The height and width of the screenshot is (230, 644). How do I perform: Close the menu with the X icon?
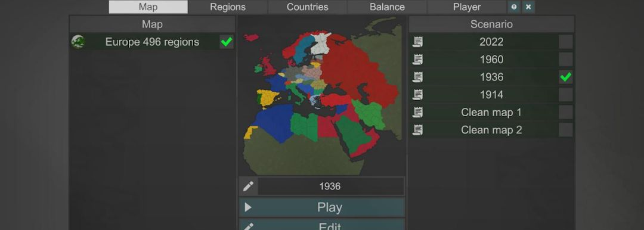(528, 7)
